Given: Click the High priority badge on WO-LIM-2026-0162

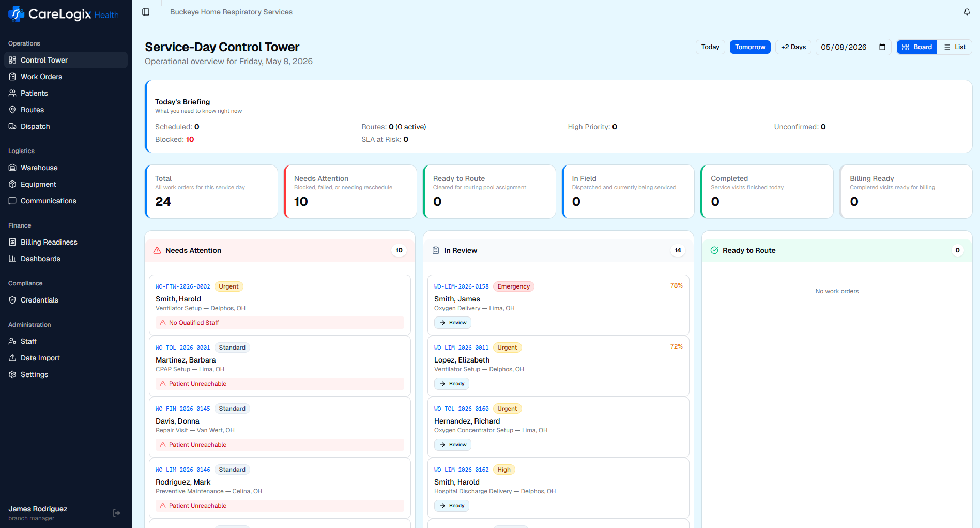Looking at the screenshot, I should 504,470.
